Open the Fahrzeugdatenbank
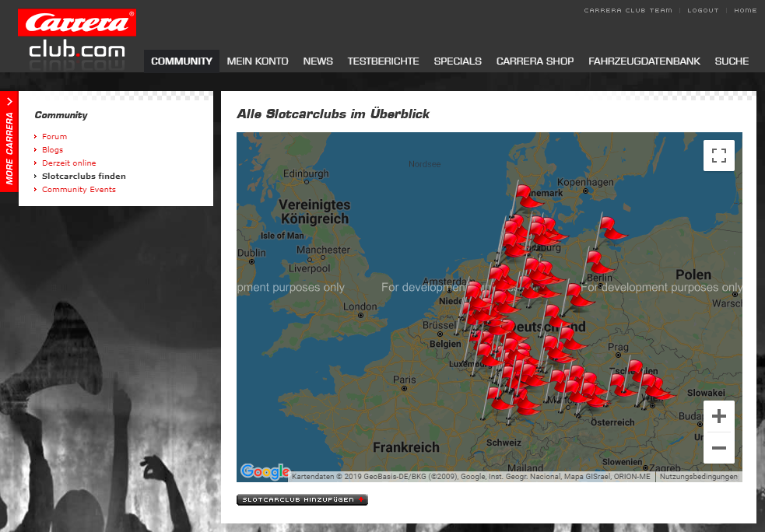Screen dimensions: 765x532 pyautogui.click(x=644, y=61)
